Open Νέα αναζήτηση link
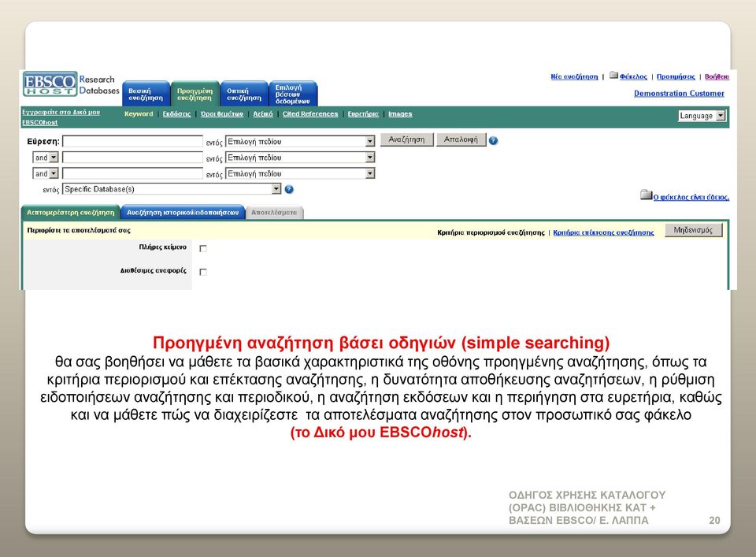756x557 pixels. click(x=574, y=76)
